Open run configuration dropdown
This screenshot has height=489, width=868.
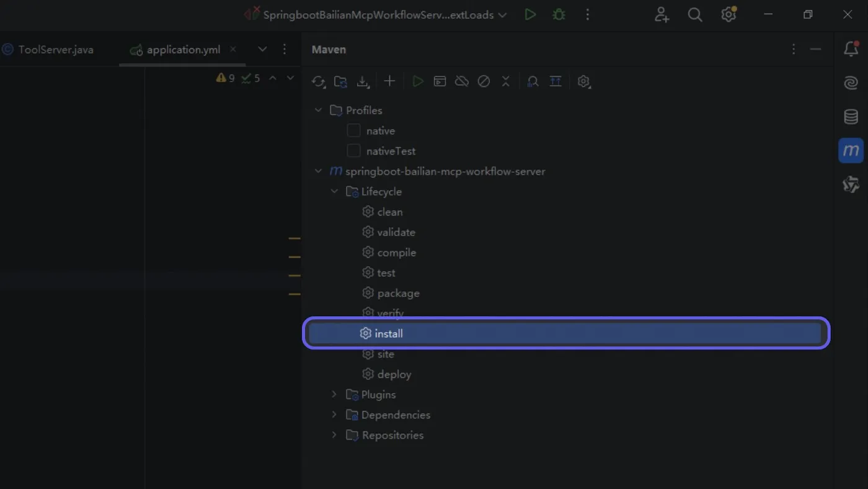376,14
